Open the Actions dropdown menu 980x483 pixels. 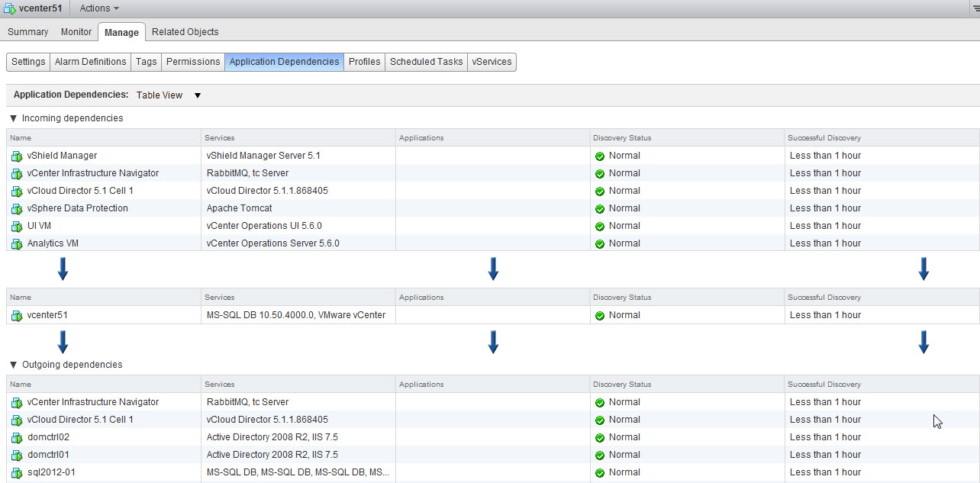coord(99,8)
